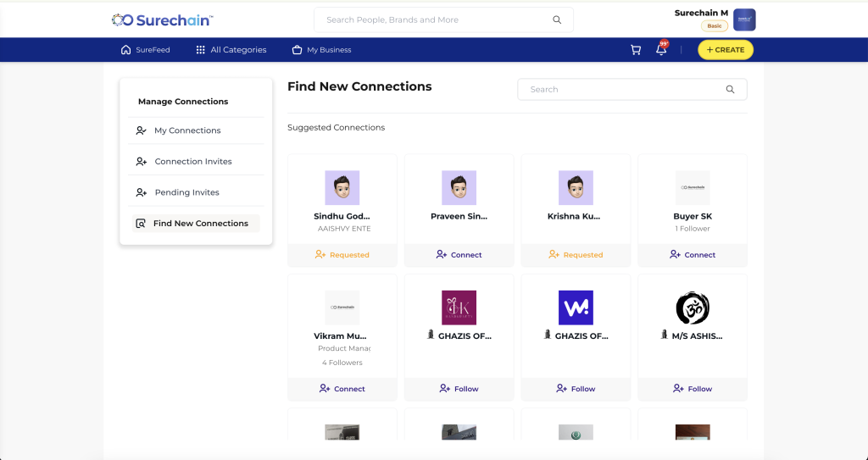Focus the Search People, Brands and More field
The height and width of the screenshot is (460, 868).
click(443, 20)
